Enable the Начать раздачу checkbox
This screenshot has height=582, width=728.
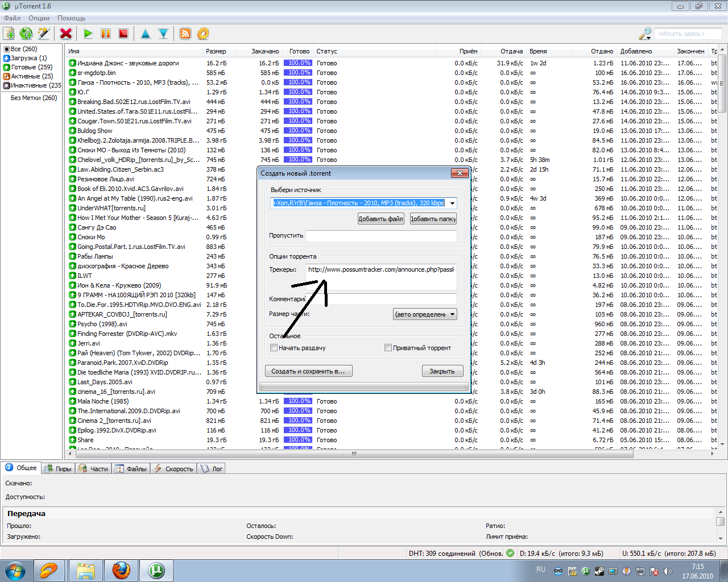tap(274, 348)
